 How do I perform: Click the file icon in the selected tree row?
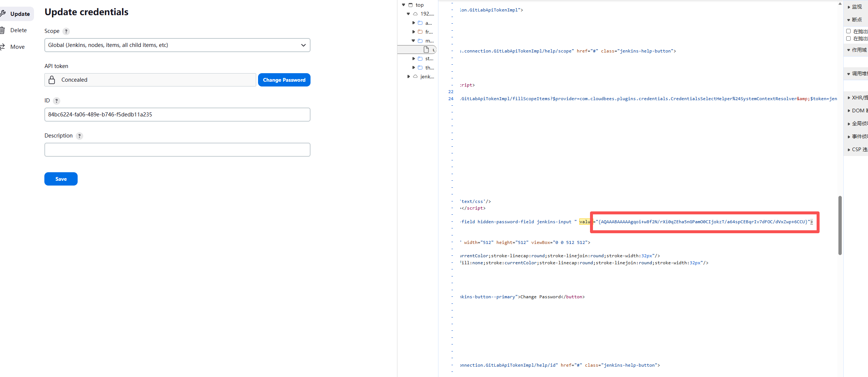click(x=426, y=50)
